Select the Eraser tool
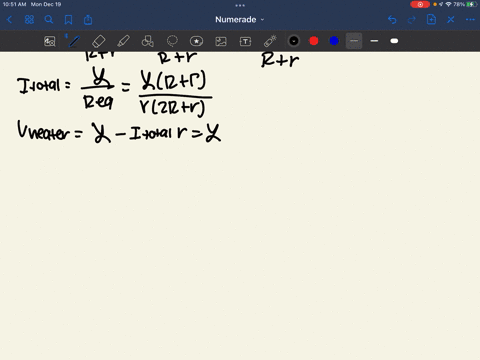This screenshot has width=480, height=360. click(x=99, y=41)
